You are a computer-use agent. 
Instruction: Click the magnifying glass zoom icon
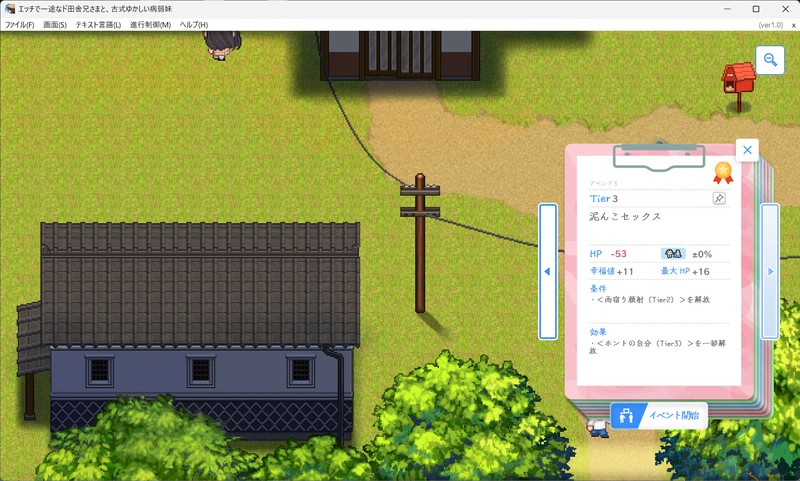[770, 60]
